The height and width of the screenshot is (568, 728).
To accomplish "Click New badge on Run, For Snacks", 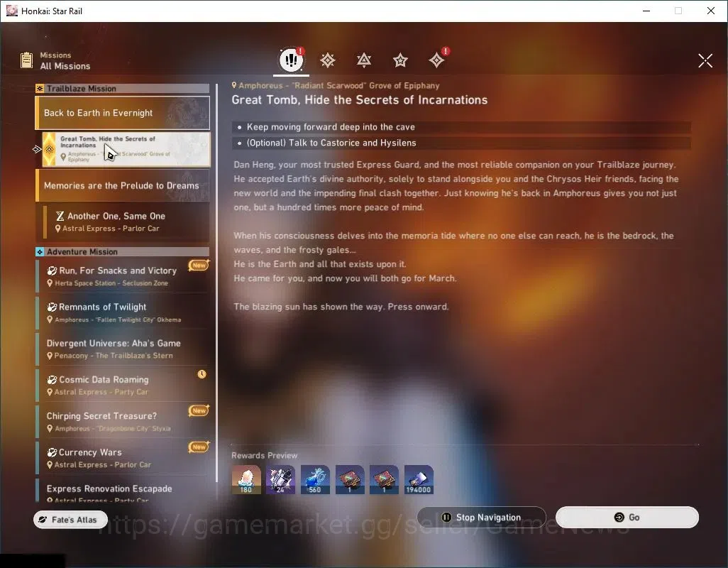I will [199, 266].
